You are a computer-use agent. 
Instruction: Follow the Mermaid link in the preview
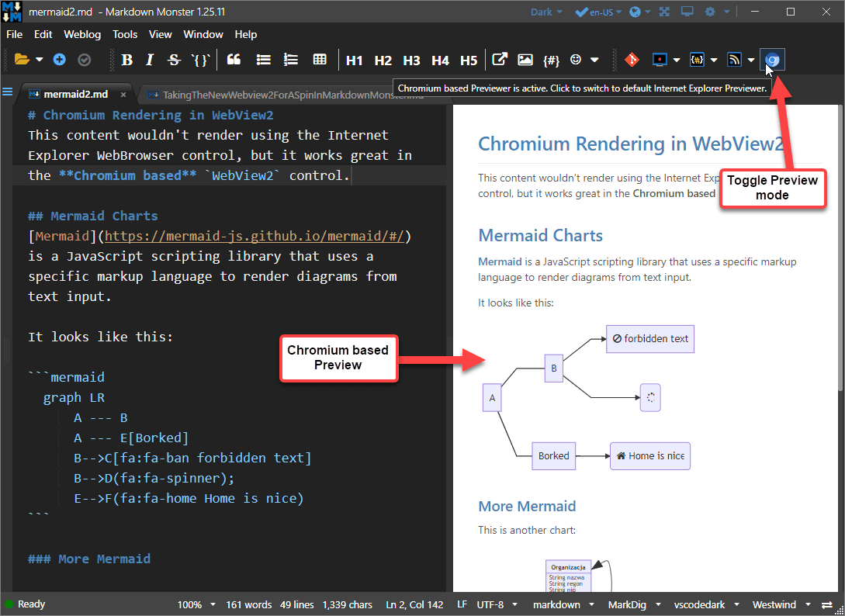coord(500,262)
